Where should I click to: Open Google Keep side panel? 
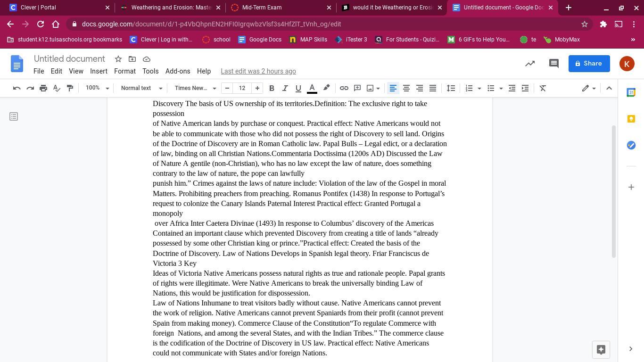[631, 119]
